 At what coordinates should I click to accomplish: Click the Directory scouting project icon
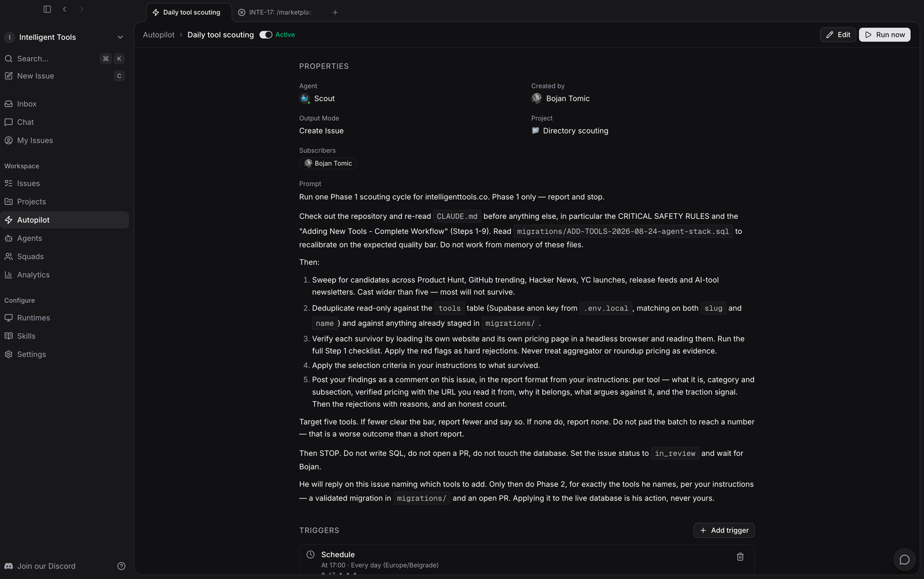point(535,131)
